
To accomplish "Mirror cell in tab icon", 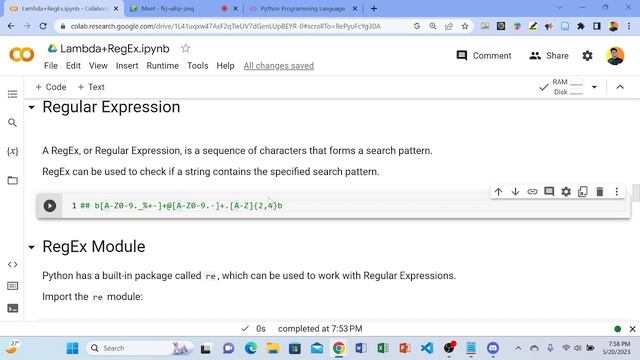I will [583, 191].
